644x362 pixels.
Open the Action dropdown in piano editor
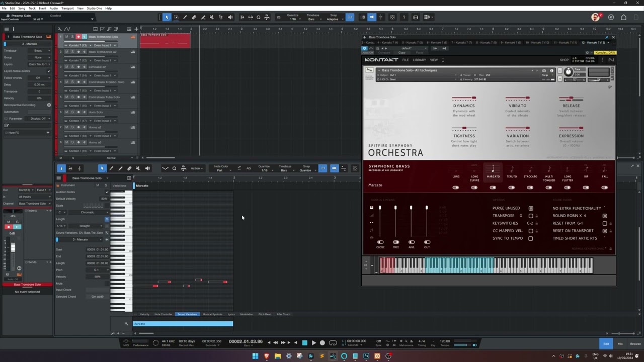pyautogui.click(x=196, y=168)
